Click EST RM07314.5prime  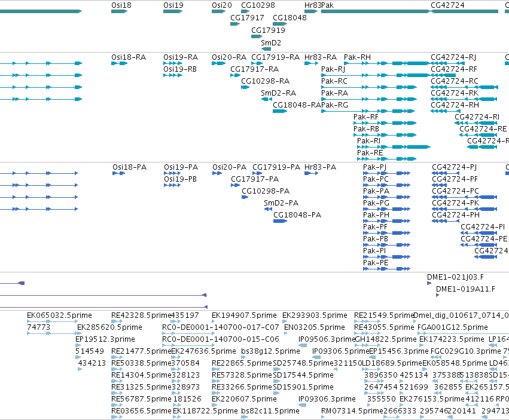(322, 417)
